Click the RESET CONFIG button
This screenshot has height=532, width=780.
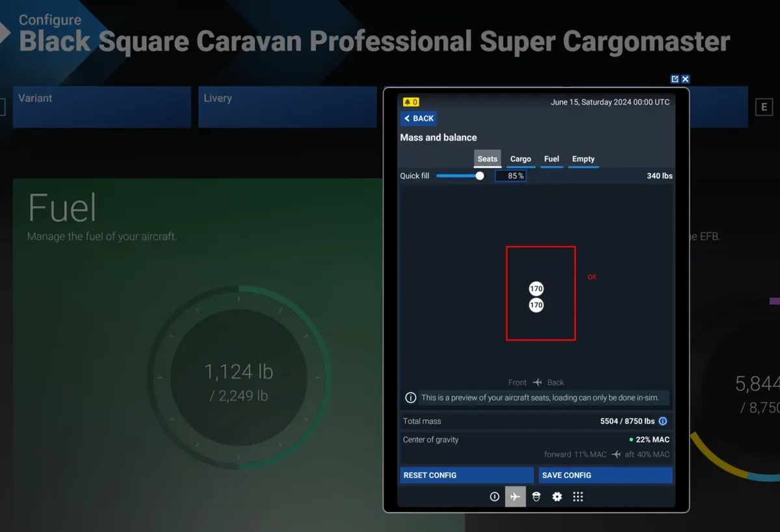pyautogui.click(x=467, y=475)
